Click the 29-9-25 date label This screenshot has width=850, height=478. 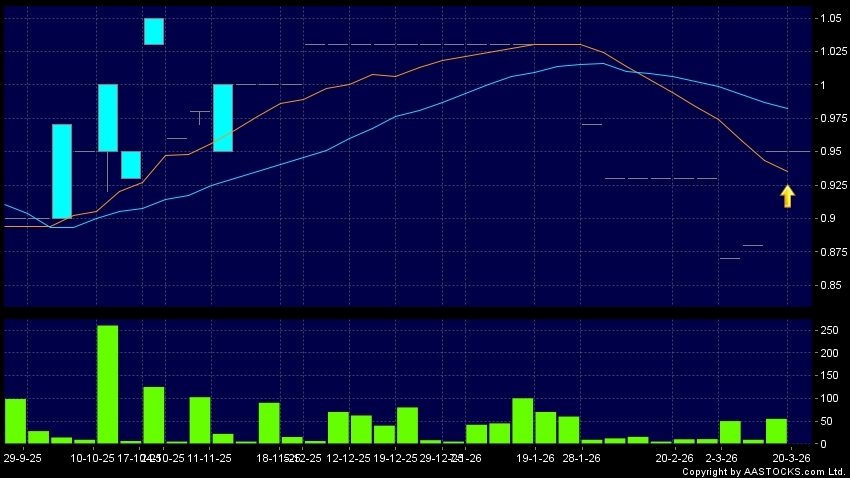(x=23, y=456)
